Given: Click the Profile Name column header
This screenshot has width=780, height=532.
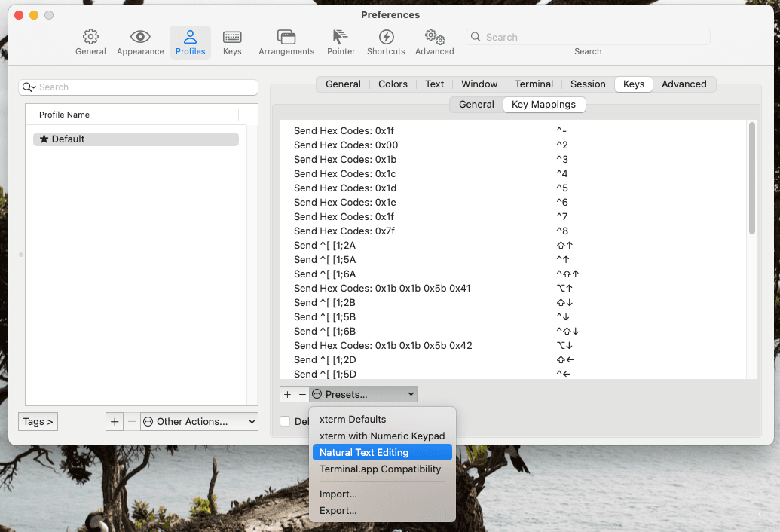Looking at the screenshot, I should coord(132,115).
